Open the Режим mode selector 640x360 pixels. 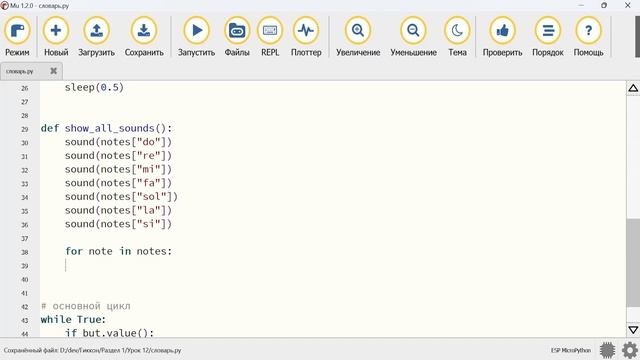click(x=17, y=36)
